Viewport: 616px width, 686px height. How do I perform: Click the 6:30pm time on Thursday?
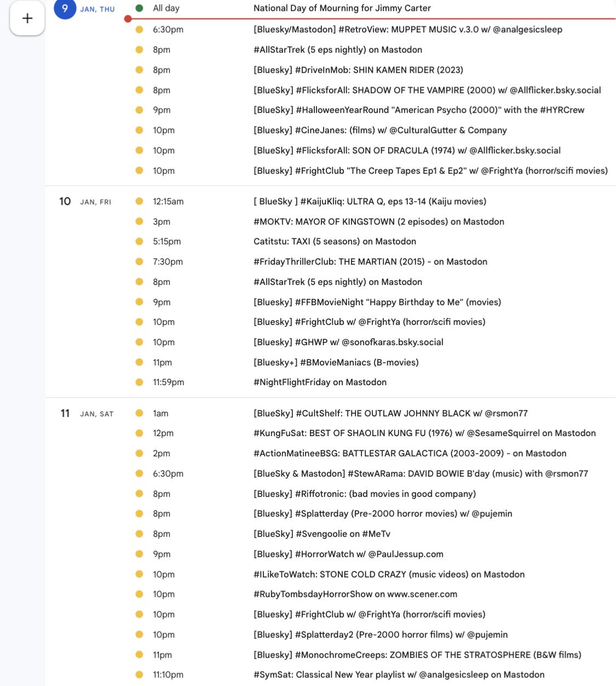tap(168, 30)
